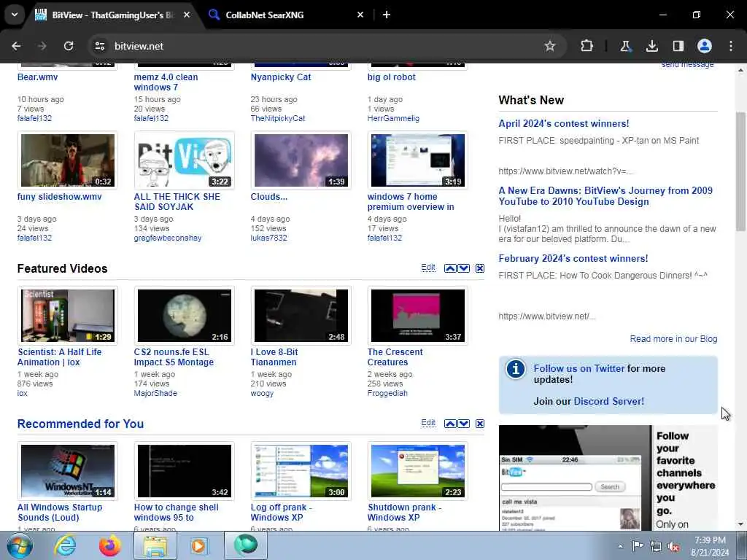Play Scientist: A Half Life Animation thumbnail
Image resolution: width=747 pixels, height=560 pixels.
coord(68,316)
